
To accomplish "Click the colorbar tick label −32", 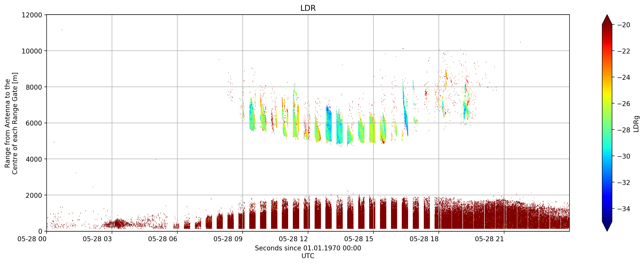I will [x=623, y=182].
